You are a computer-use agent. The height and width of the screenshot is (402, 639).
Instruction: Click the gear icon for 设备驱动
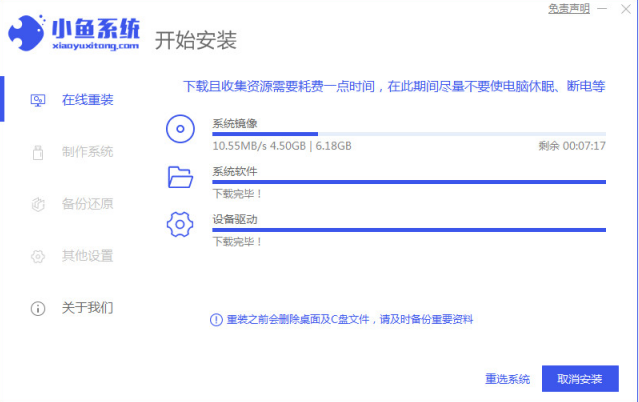tap(180, 224)
